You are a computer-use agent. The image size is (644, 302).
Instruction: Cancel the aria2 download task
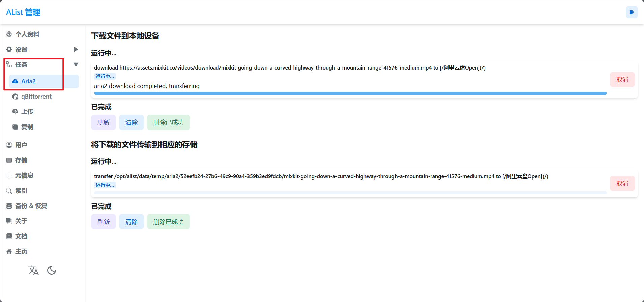coord(622,80)
